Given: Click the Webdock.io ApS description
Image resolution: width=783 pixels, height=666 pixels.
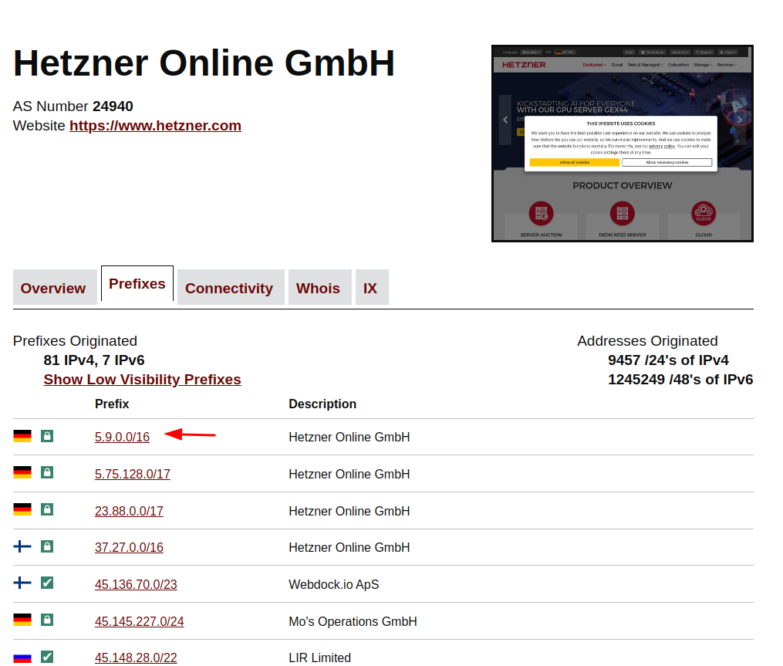Looking at the screenshot, I should tap(334, 584).
